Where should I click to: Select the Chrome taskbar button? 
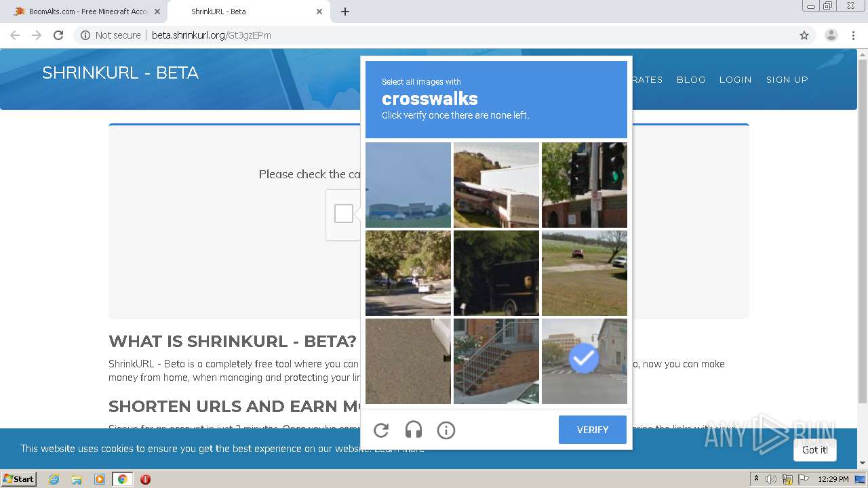point(122,479)
